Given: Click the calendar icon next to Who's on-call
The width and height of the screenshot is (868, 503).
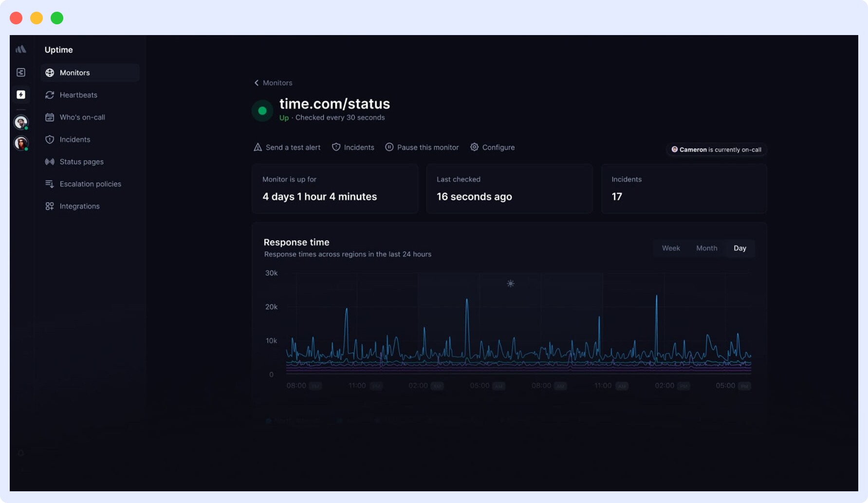Looking at the screenshot, I should pos(50,117).
